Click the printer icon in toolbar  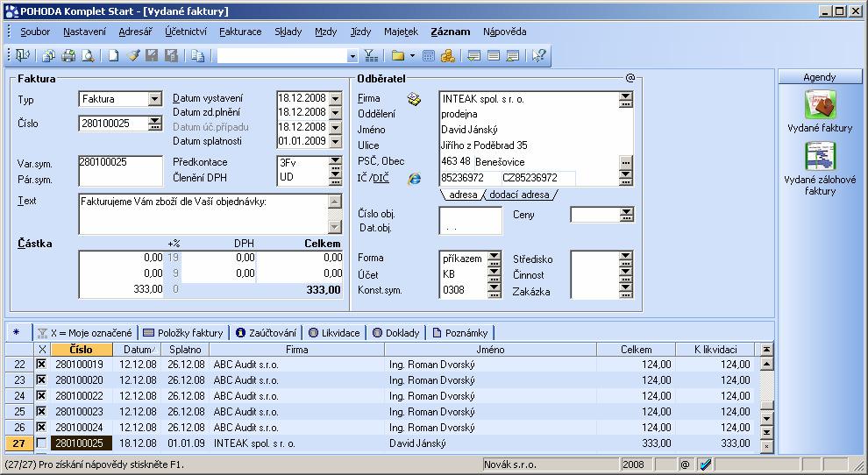tap(68, 55)
